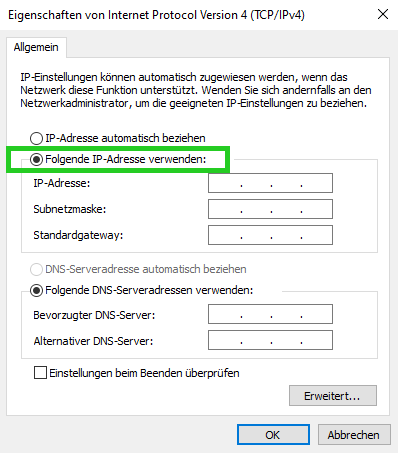Confirm the dialog with OK

(273, 435)
